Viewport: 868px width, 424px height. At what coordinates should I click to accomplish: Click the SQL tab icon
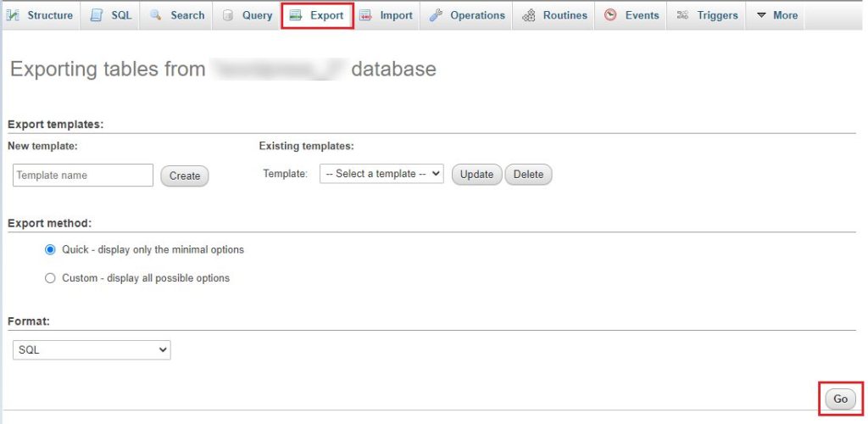click(97, 15)
